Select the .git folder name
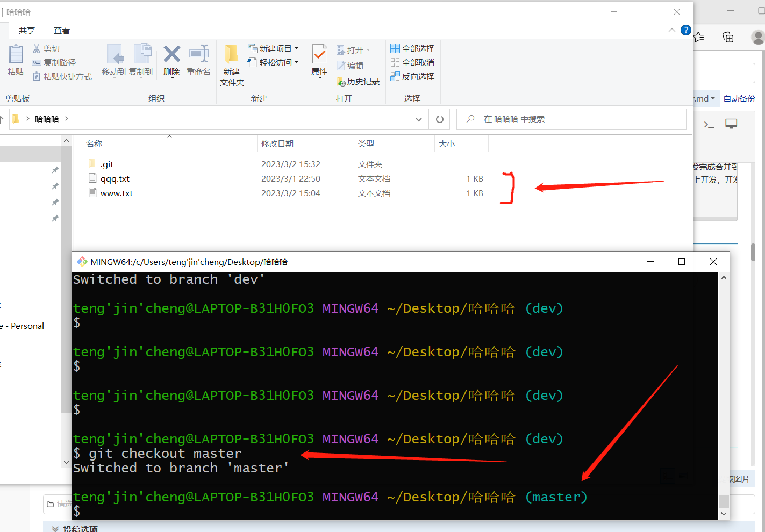Viewport: 765px width, 532px height. click(107, 164)
